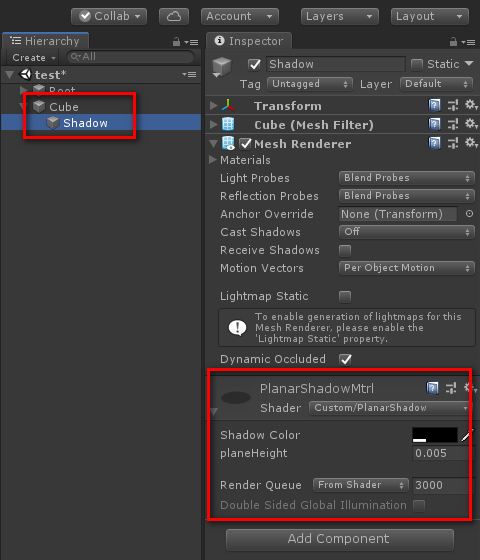Open PlanarShadowMtrl preset icon

tap(451, 388)
